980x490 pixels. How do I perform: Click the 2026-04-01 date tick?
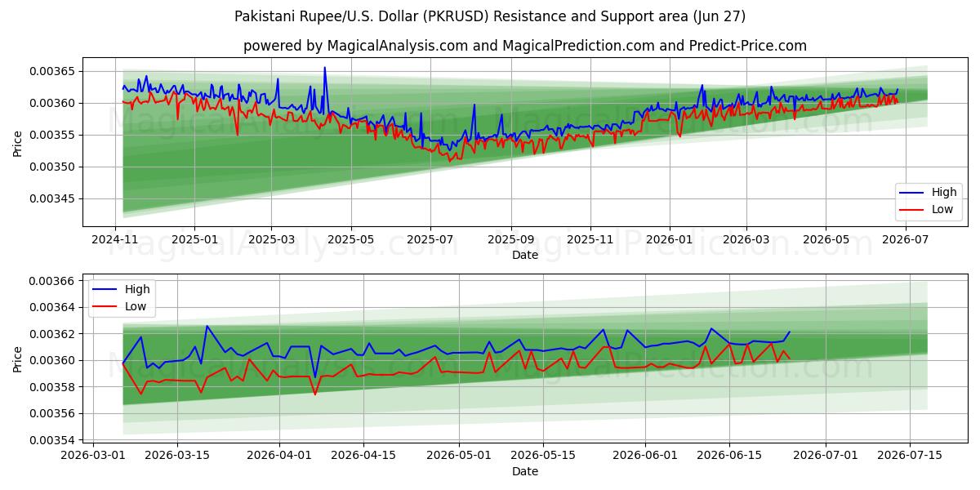pos(279,456)
